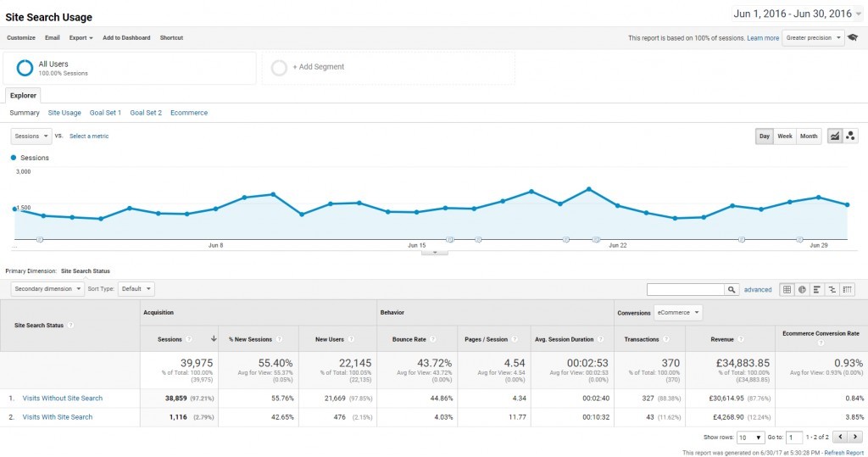Open the graduation cap education icon
868x457 pixels.
[853, 37]
